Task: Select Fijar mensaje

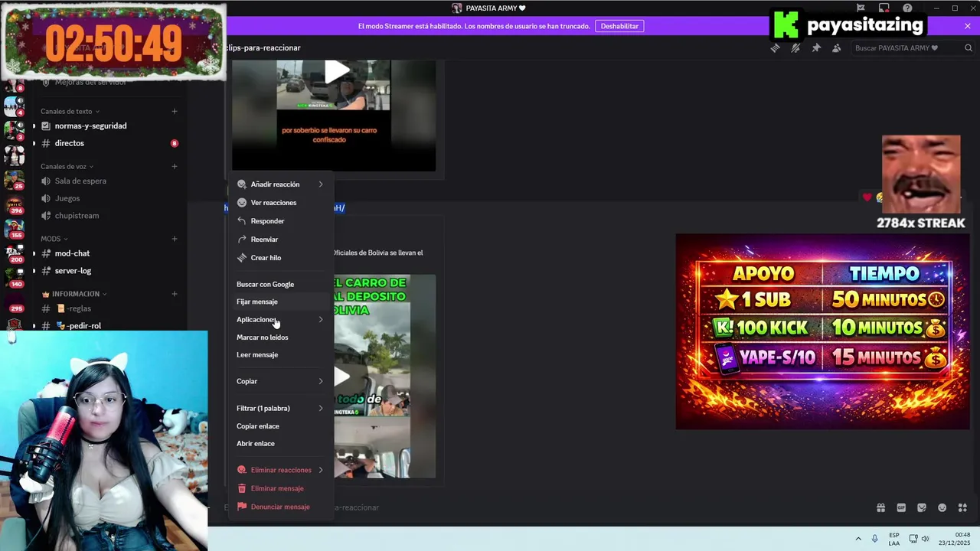Action: point(280,302)
